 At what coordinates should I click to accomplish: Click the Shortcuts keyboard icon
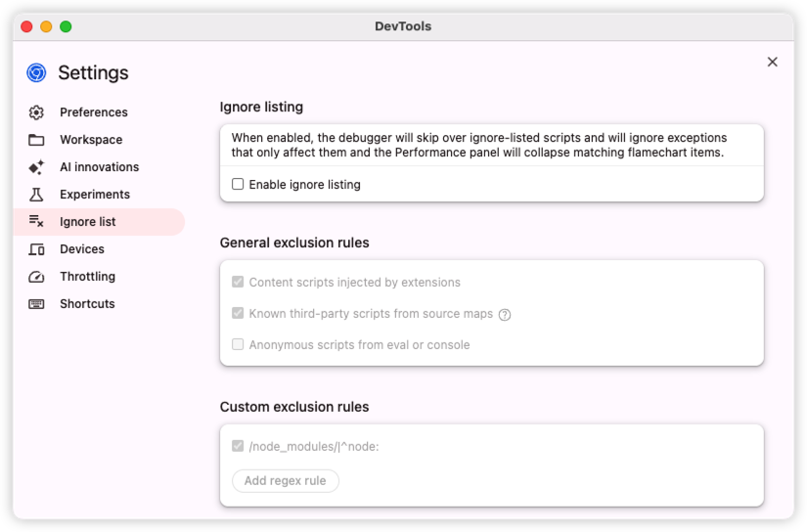pos(36,304)
